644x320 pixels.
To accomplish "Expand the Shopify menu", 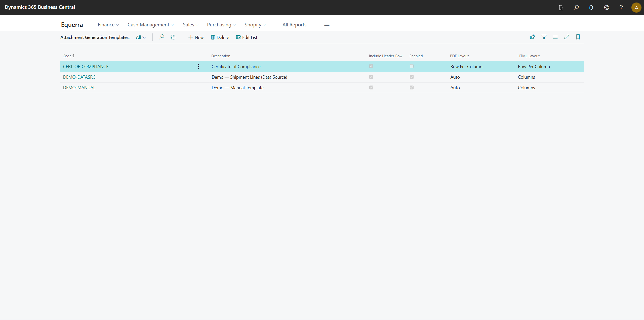I will tap(255, 25).
